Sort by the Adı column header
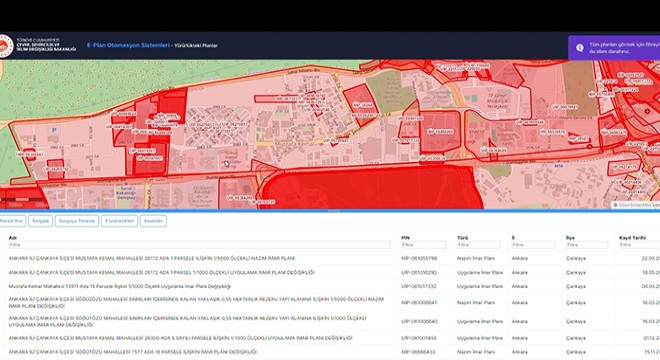660x360 pixels. click(13, 238)
